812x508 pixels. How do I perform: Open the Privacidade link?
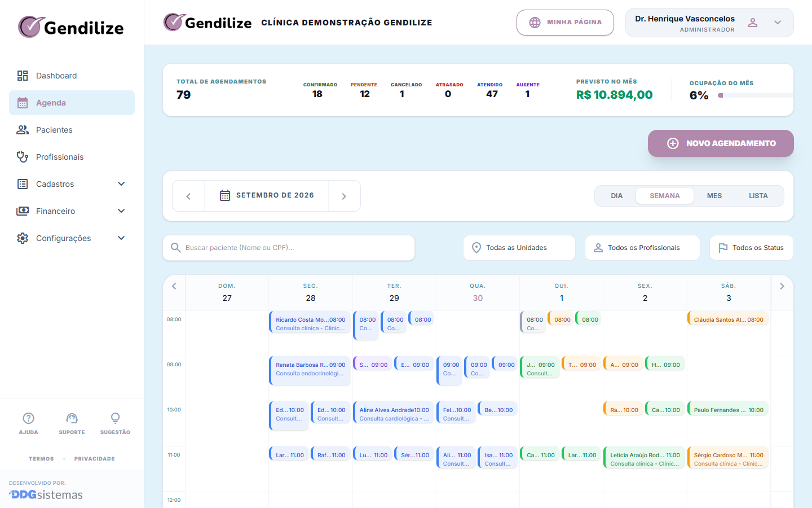(x=94, y=459)
